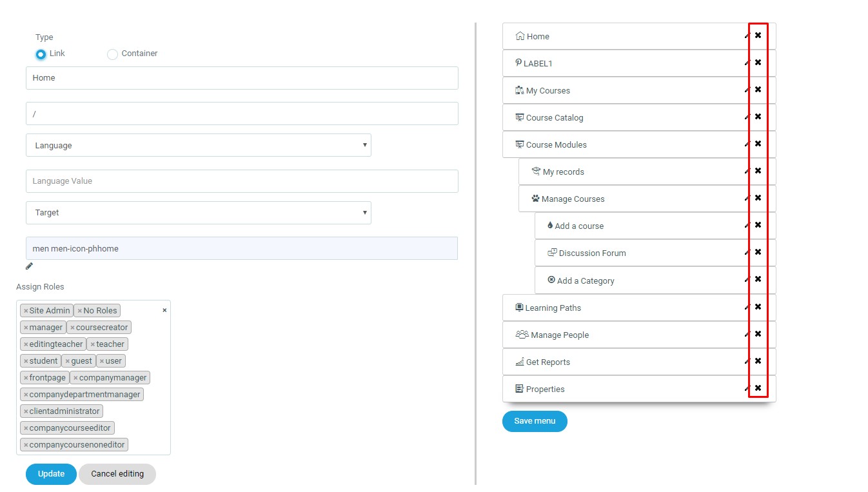Remove the Discussion Forum entry

pyautogui.click(x=758, y=252)
